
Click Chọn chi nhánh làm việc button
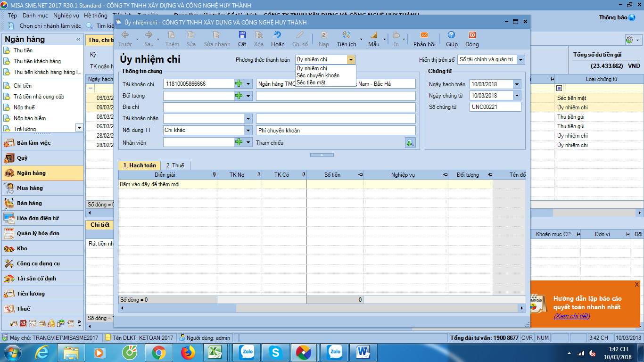click(x=45, y=26)
